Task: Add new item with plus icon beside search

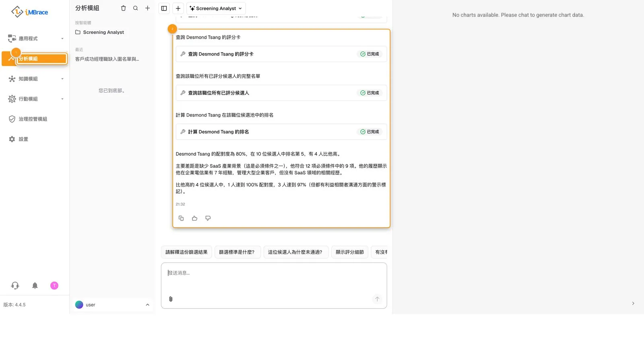Action: coord(148,8)
